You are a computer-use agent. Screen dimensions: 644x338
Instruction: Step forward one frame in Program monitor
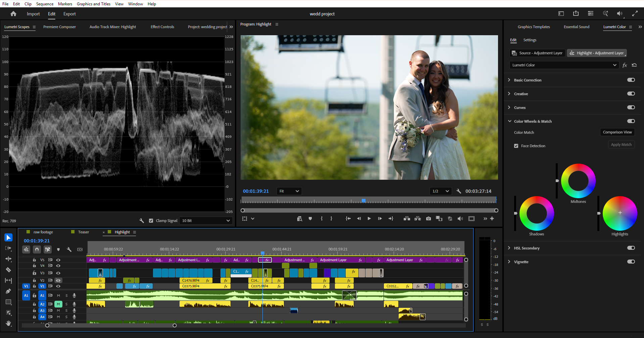point(380,219)
